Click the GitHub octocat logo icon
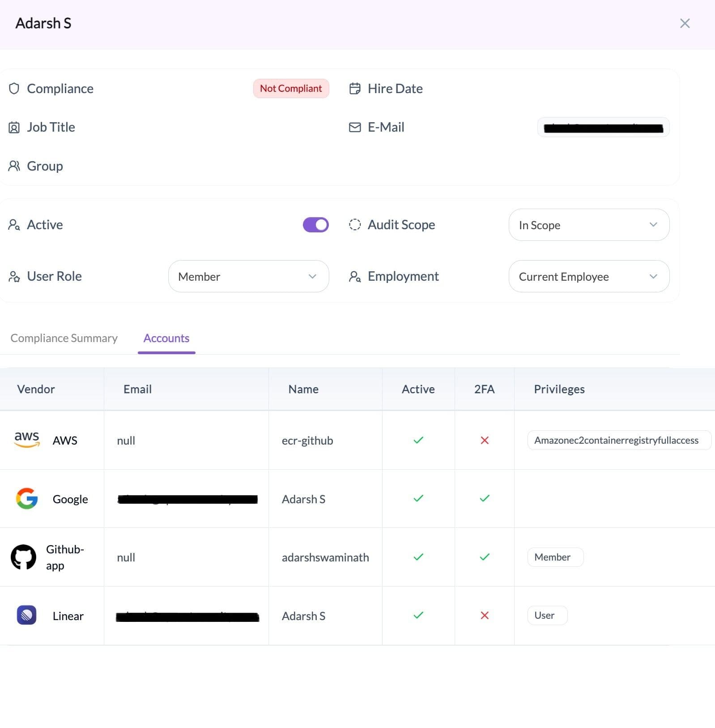 [x=23, y=557]
